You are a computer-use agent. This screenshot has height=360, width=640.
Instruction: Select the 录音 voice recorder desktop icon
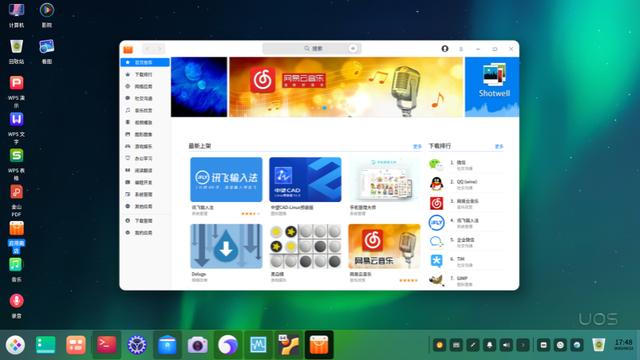pyautogui.click(x=16, y=306)
